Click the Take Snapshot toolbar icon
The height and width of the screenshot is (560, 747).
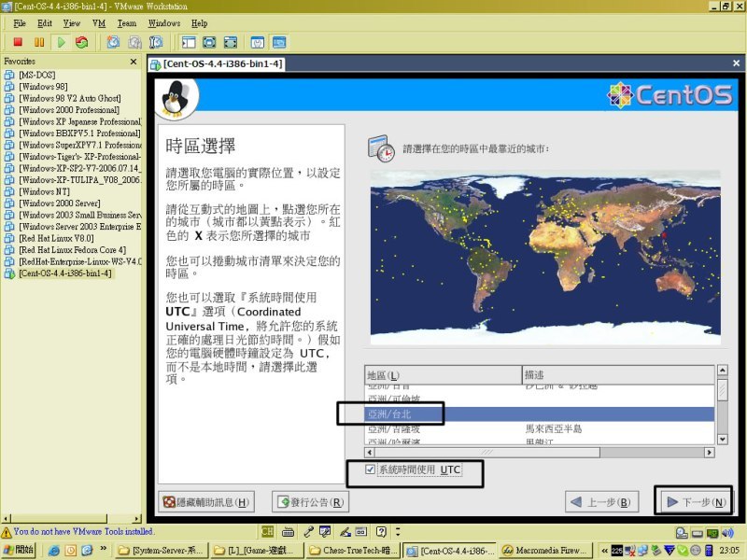coord(113,42)
